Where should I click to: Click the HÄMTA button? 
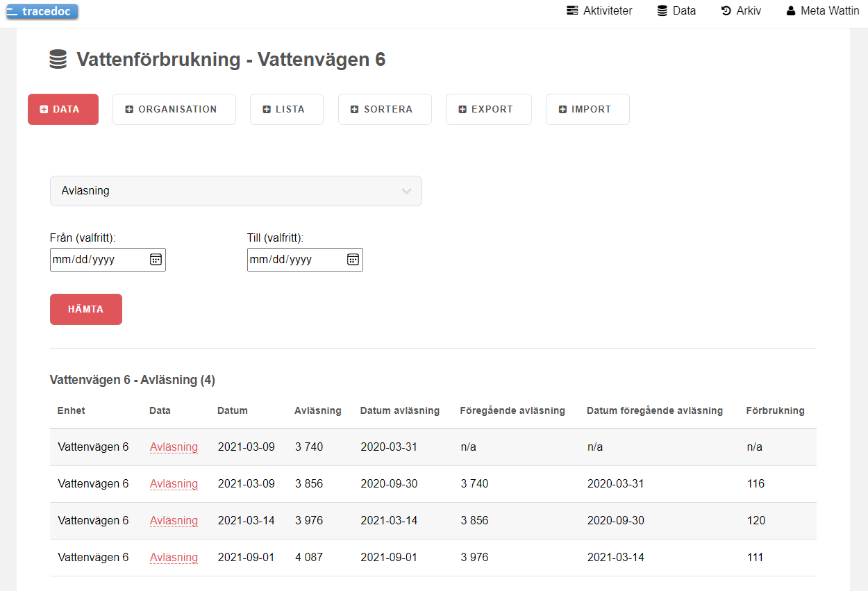tap(86, 310)
